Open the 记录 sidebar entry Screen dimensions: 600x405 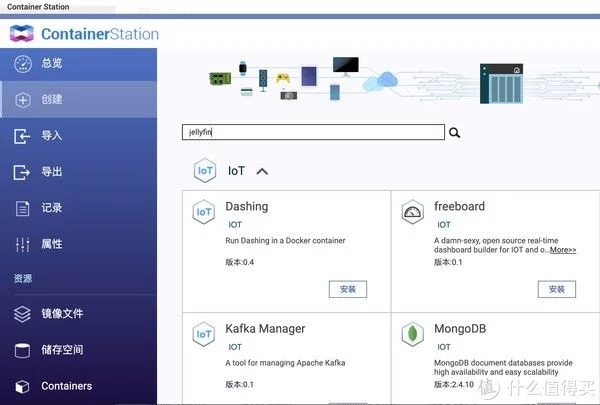[78, 208]
